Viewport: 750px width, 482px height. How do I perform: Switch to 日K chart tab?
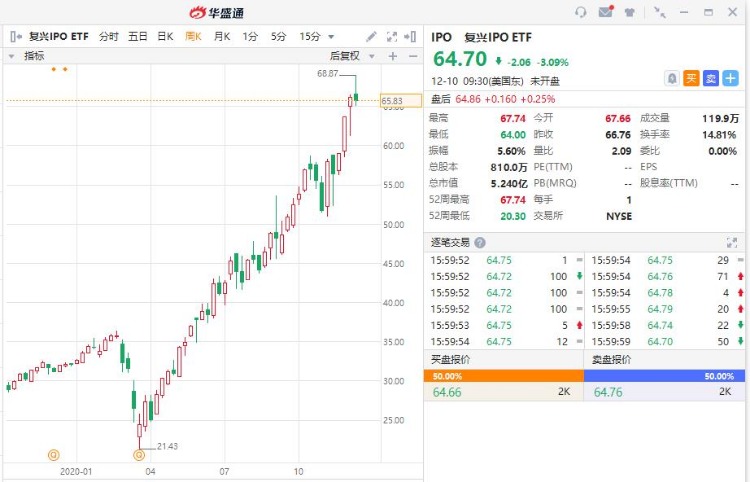[165, 36]
